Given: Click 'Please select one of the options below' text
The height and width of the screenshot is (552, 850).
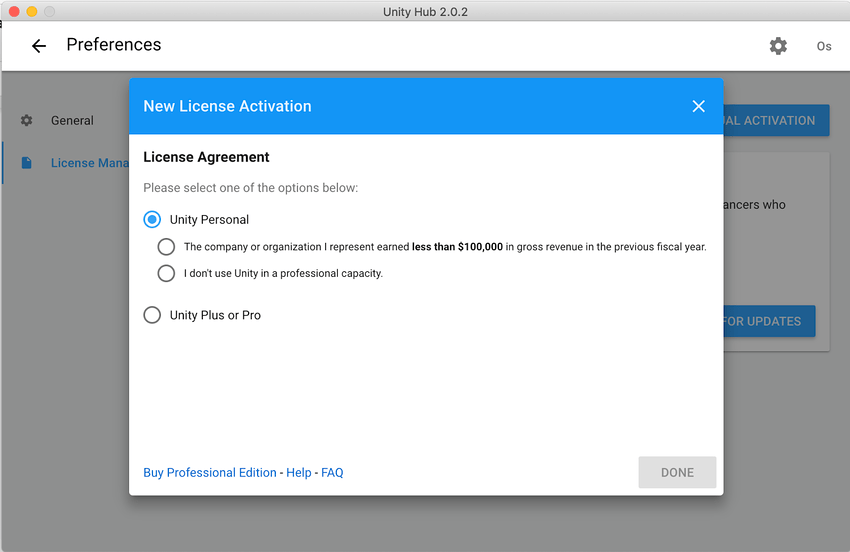Looking at the screenshot, I should [250, 188].
